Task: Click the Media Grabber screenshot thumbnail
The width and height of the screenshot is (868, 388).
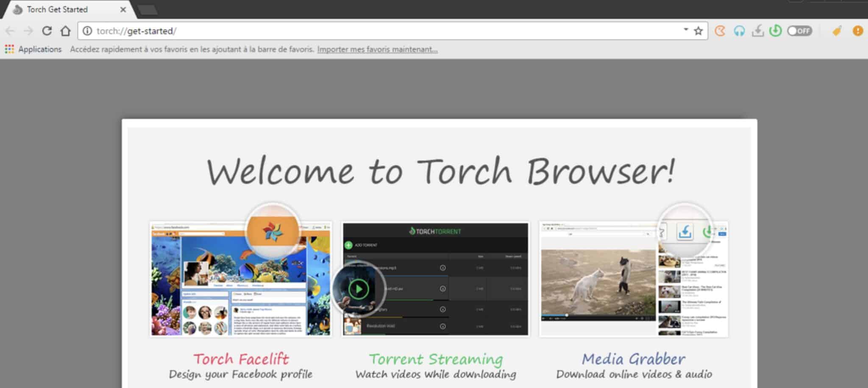Action: 634,279
